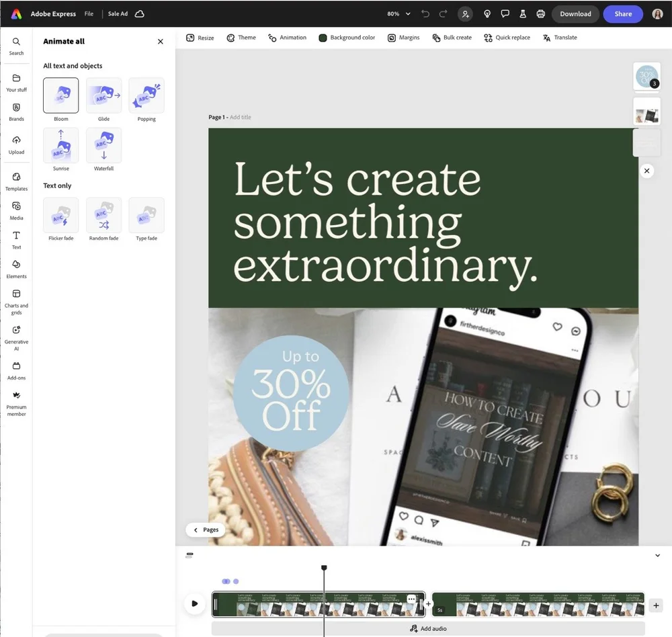
Task: Select the Flicker fade text animation
Action: coord(61,215)
